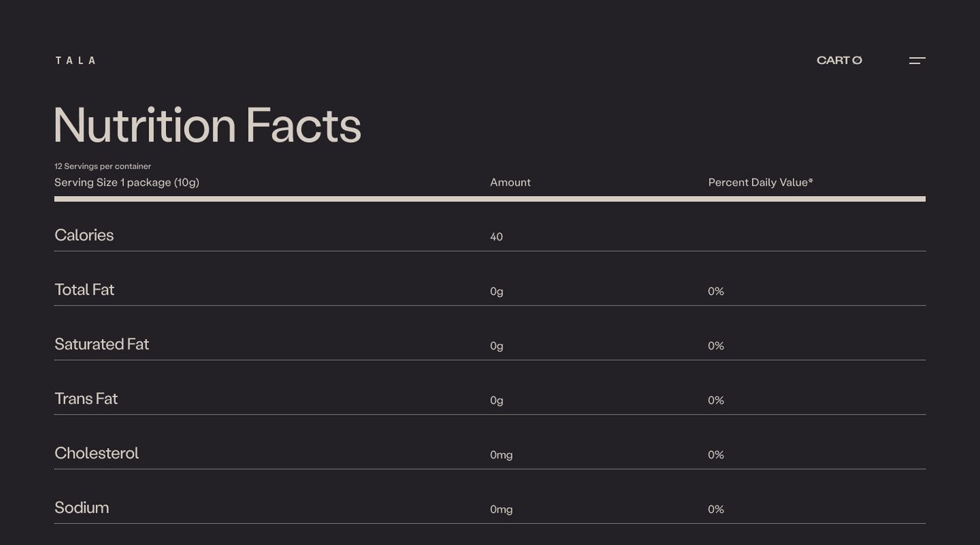The image size is (980, 545).
Task: Select the Total Fat row label
Action: point(84,289)
